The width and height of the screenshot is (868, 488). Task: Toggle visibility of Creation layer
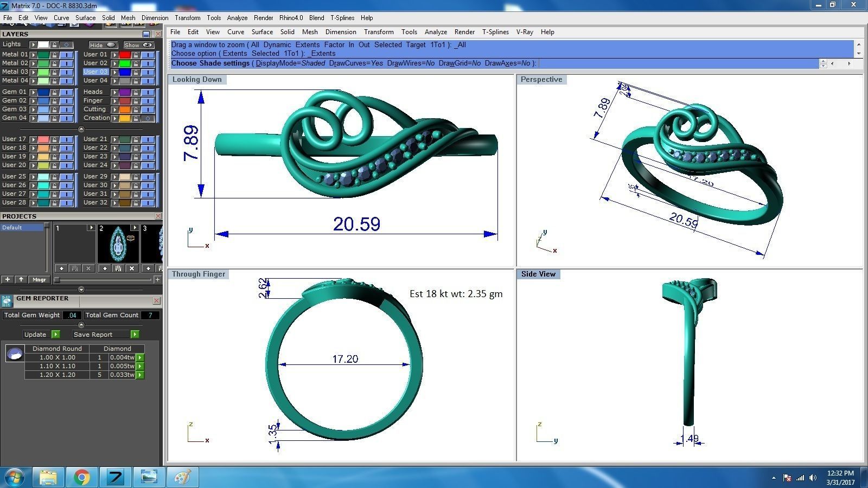pos(148,118)
